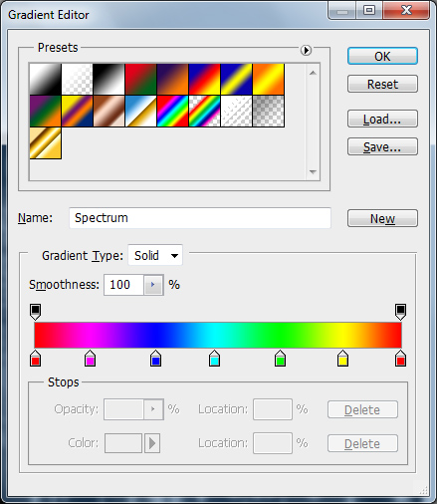Select the magenta color stop
This screenshot has height=504, width=437.
90,358
